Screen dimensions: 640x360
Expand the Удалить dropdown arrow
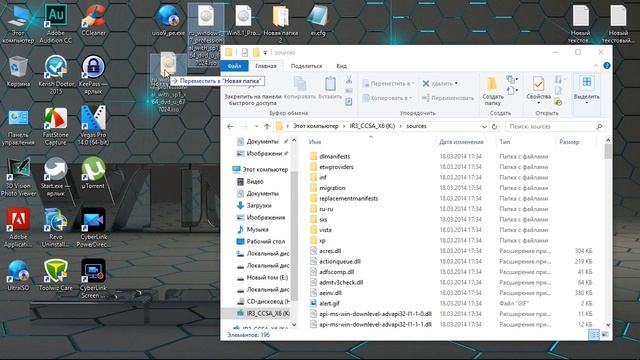(x=456, y=84)
